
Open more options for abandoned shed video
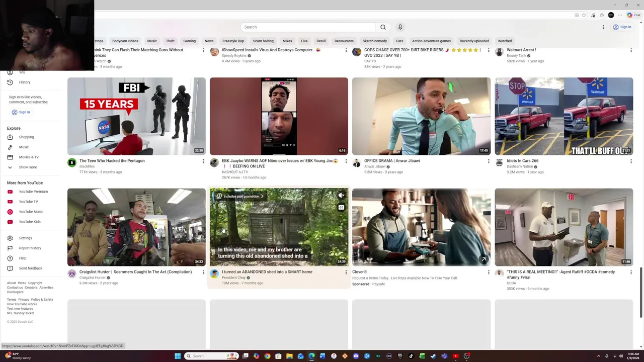pyautogui.click(x=346, y=273)
